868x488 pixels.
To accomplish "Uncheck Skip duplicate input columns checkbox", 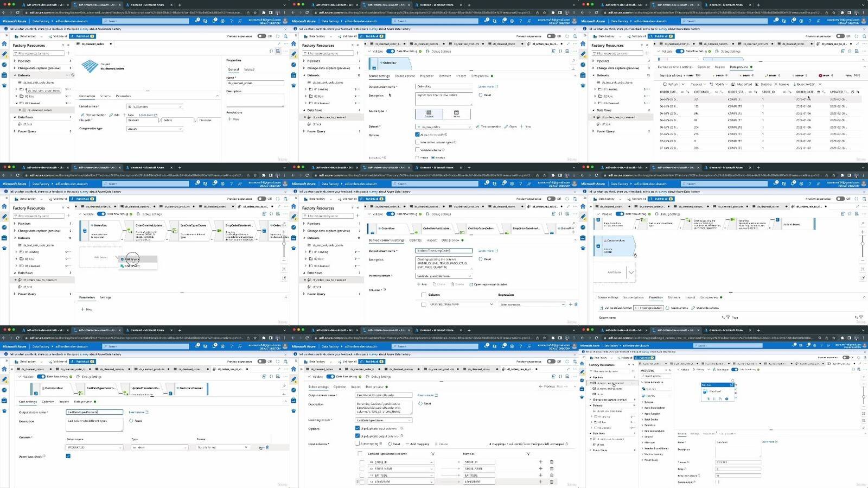I will (x=358, y=428).
